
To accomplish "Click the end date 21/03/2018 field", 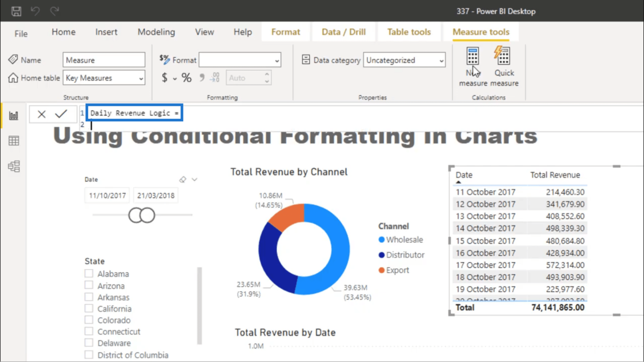I will click(156, 195).
